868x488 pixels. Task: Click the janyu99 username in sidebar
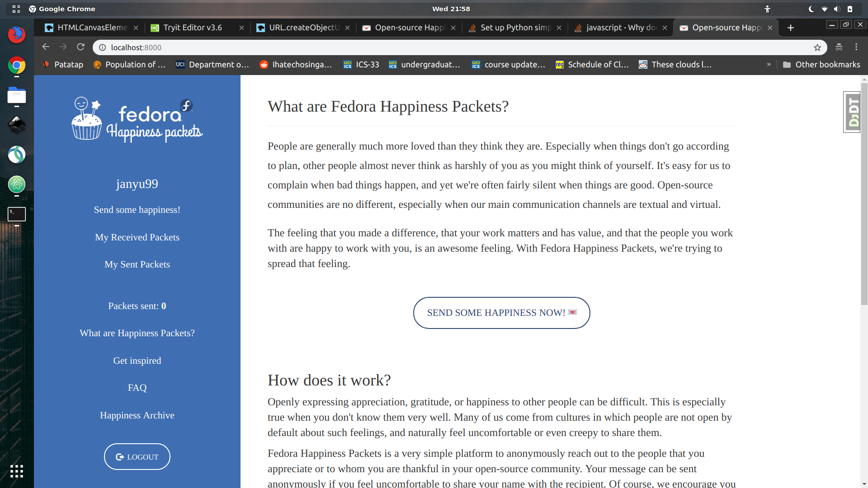(137, 184)
